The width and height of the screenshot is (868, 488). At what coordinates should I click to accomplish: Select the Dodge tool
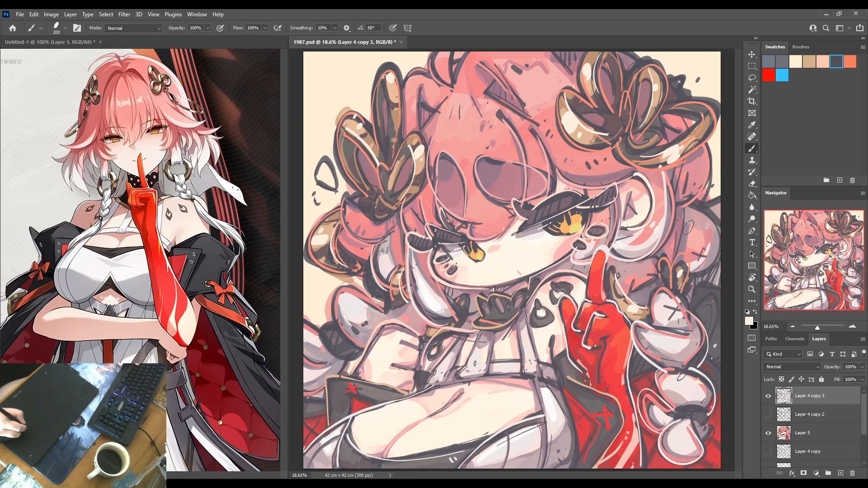click(752, 219)
